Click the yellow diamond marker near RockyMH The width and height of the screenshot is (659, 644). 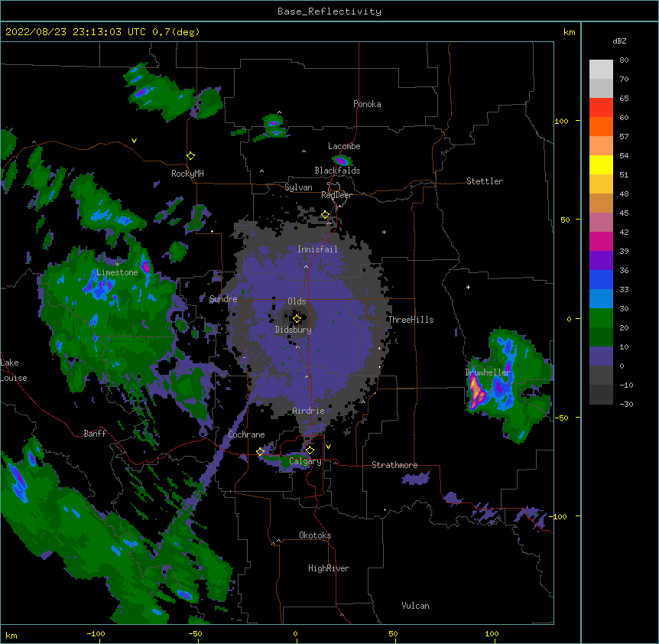coord(190,156)
